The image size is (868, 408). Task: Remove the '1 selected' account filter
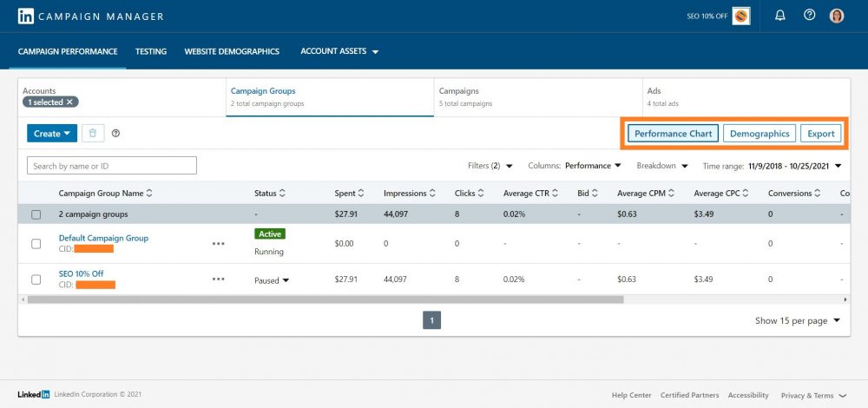coord(69,102)
